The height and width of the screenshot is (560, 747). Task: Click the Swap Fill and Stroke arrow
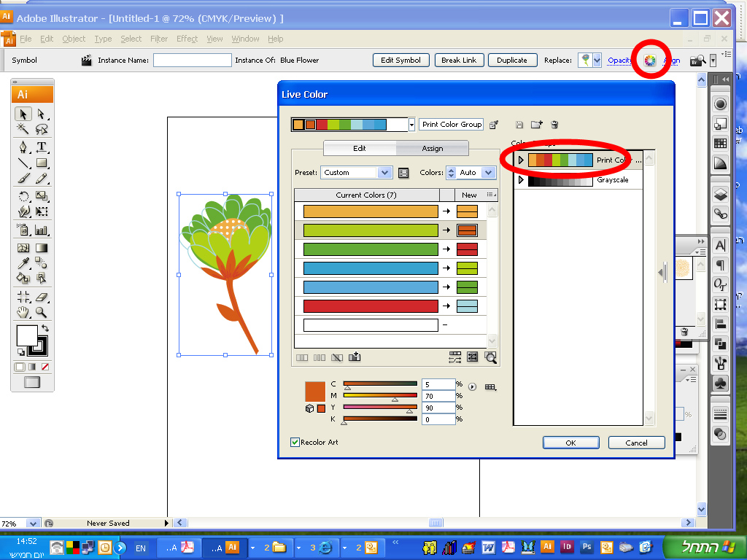click(44, 328)
